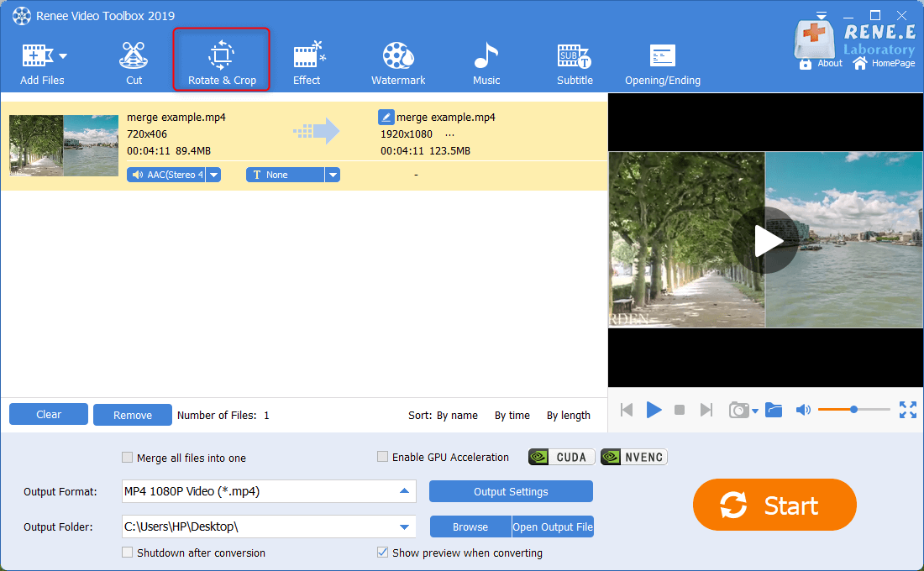924x571 pixels.
Task: Adjust the preview volume slider
Action: pyautogui.click(x=853, y=409)
